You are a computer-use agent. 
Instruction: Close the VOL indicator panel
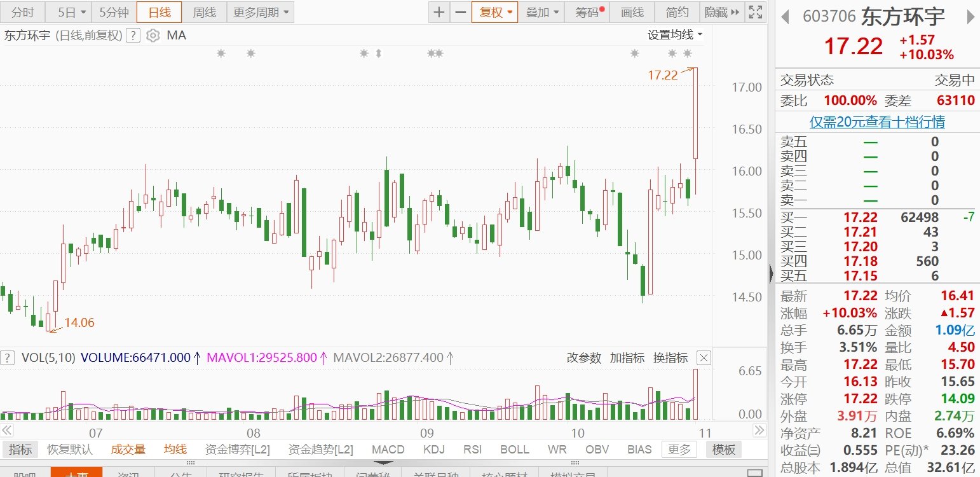point(703,357)
